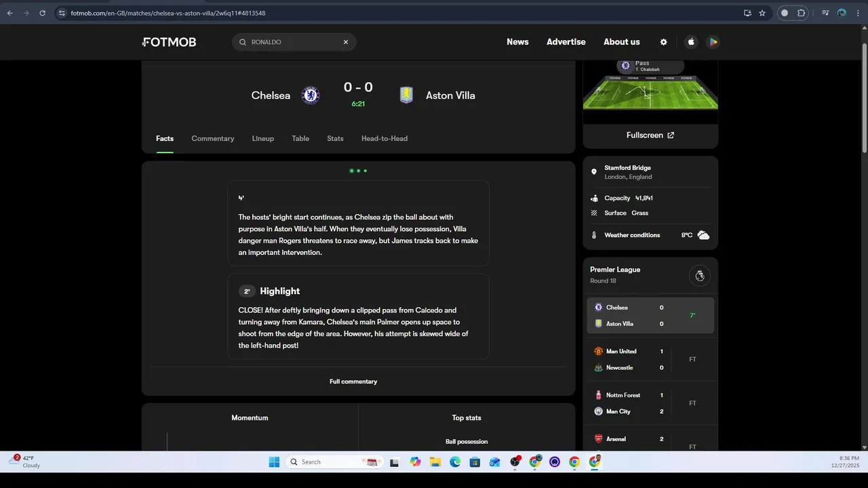The height and width of the screenshot is (488, 868).
Task: Click inside the search input field
Action: tap(295, 42)
